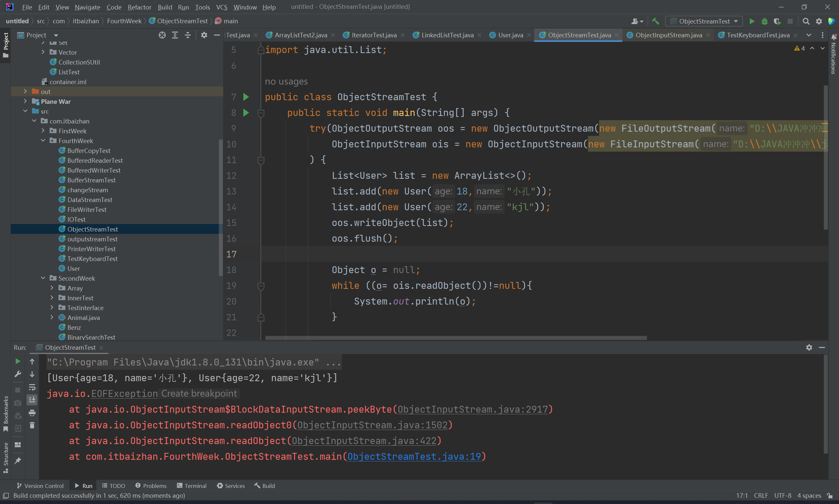Hide the Project tool window
839x504 pixels.
pyautogui.click(x=217, y=35)
